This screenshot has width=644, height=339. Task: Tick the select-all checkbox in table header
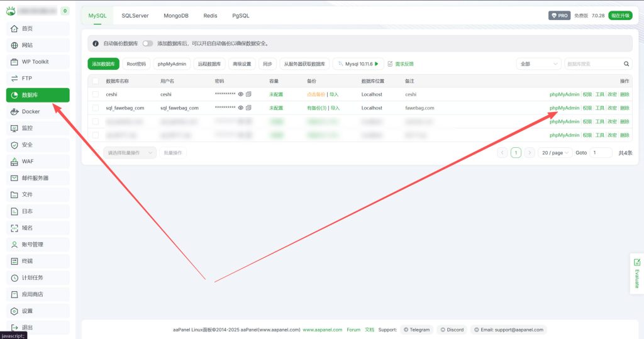coord(96,81)
